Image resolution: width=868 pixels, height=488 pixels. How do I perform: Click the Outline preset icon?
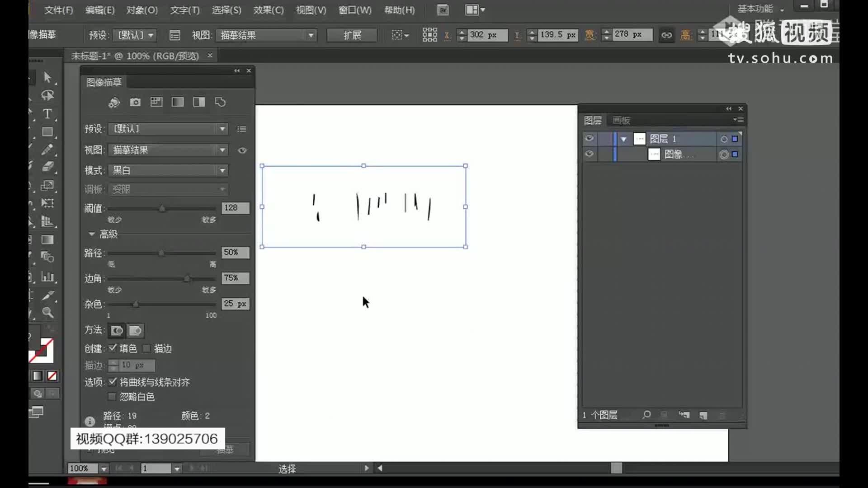click(x=220, y=102)
